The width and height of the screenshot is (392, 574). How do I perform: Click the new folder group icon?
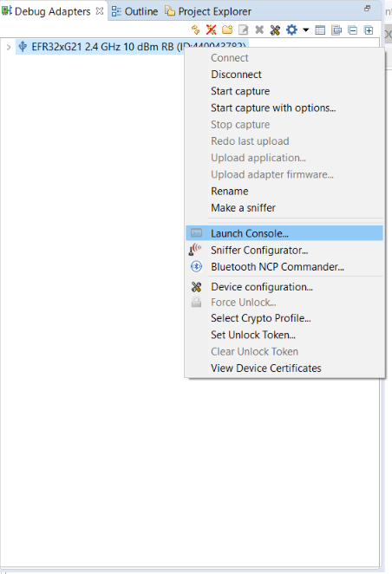(x=227, y=29)
